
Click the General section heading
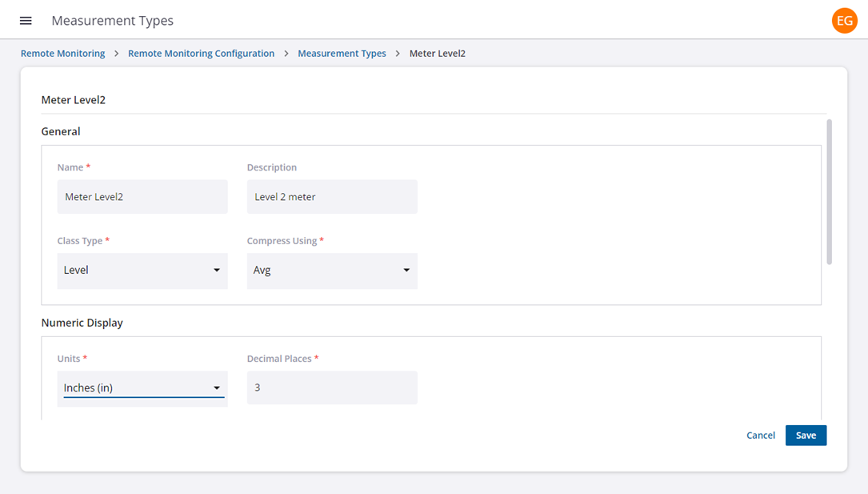point(61,131)
